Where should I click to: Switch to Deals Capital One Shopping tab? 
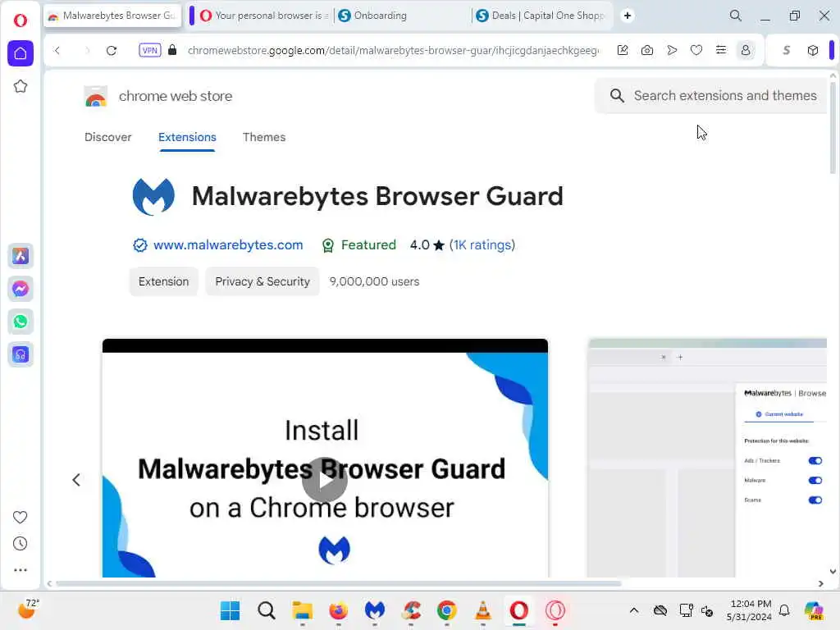coord(541,16)
